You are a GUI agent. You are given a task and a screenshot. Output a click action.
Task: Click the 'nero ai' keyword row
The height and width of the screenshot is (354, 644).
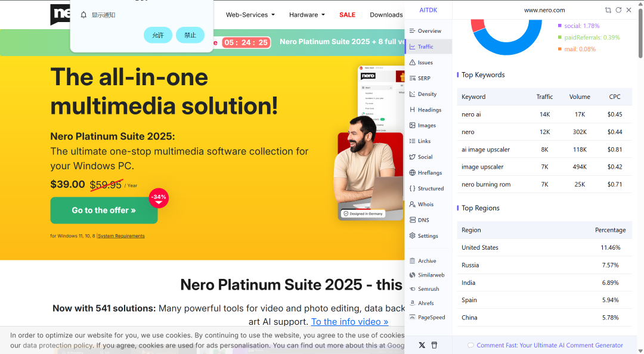click(544, 114)
